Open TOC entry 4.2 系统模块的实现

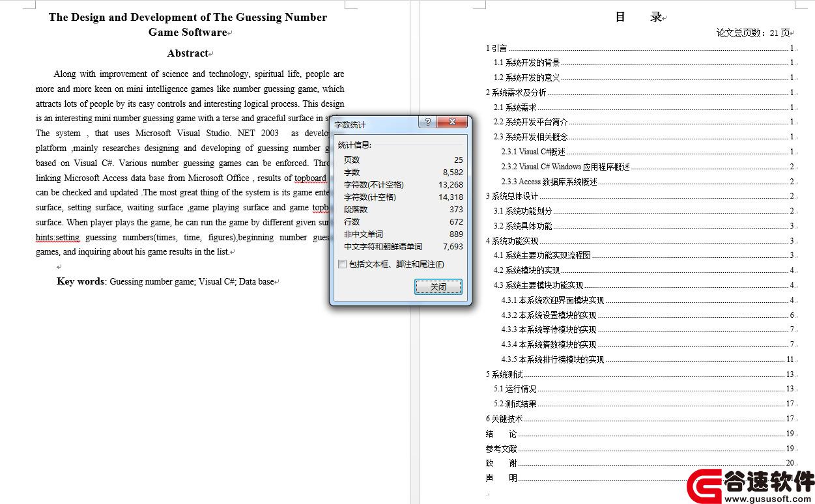pos(644,270)
